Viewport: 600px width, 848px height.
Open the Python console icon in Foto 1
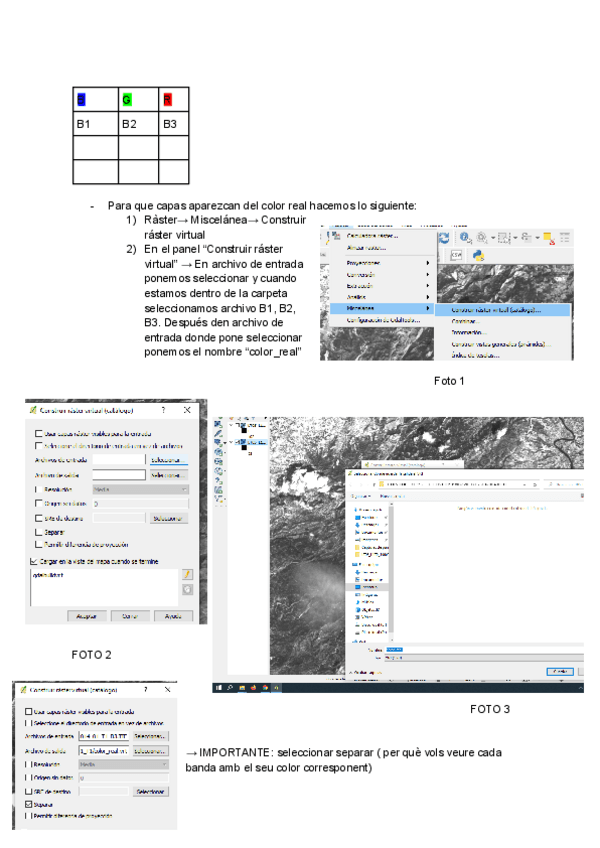(478, 256)
